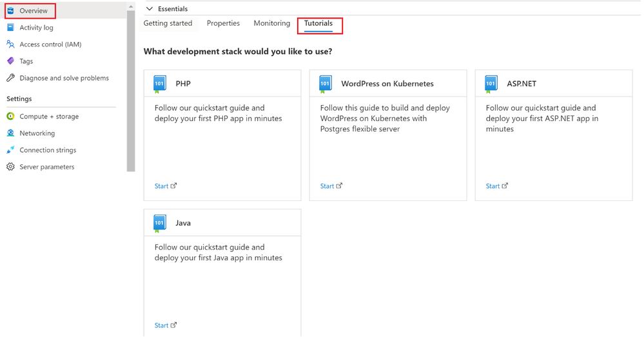Click the 101 book icon on ASP.NET card
644x337 pixels.
pos(491,84)
